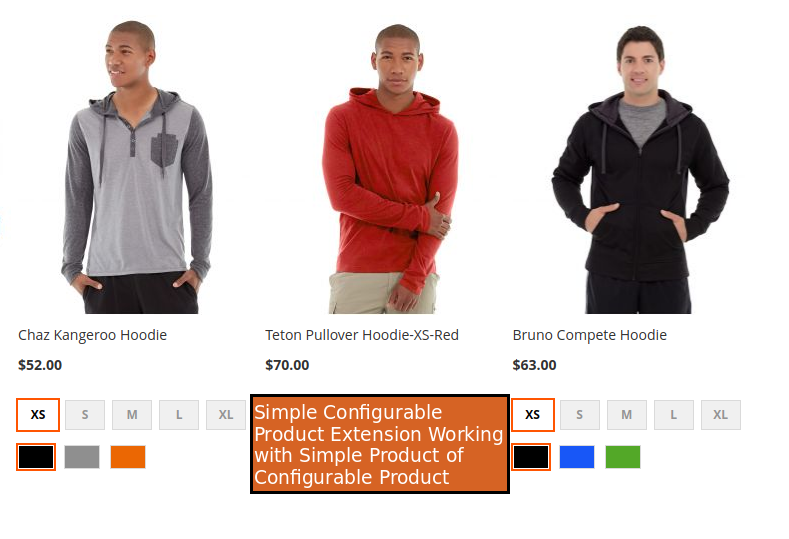Viewport: 789px width, 539px height.
Task: Select size L for Bruno Compete Hoodie
Action: pyautogui.click(x=674, y=415)
